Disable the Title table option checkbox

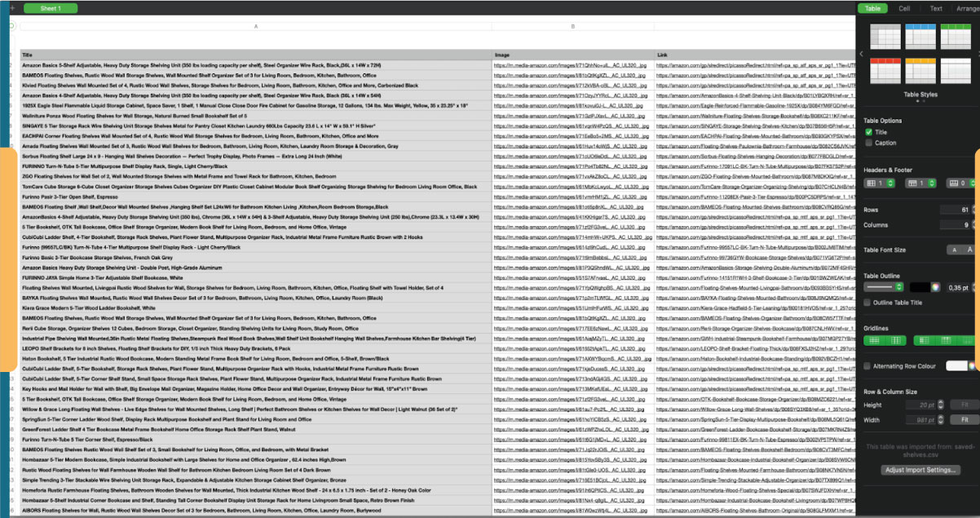tap(869, 132)
